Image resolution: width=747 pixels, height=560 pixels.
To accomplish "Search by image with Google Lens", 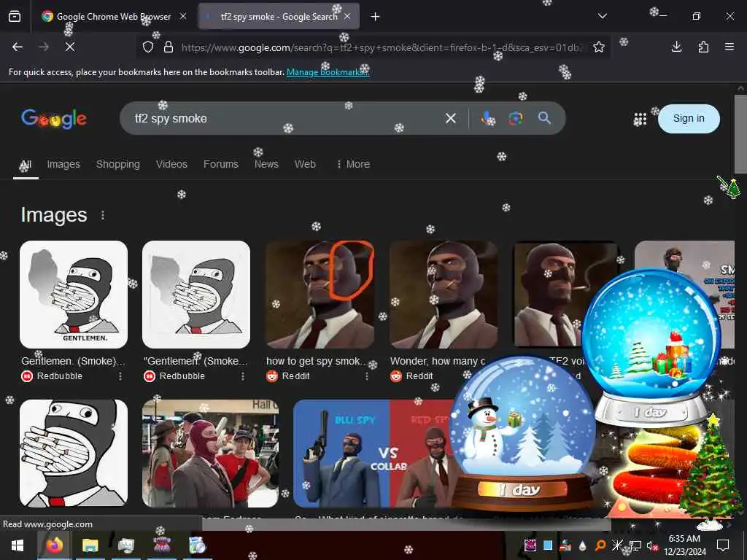I will tap(516, 118).
